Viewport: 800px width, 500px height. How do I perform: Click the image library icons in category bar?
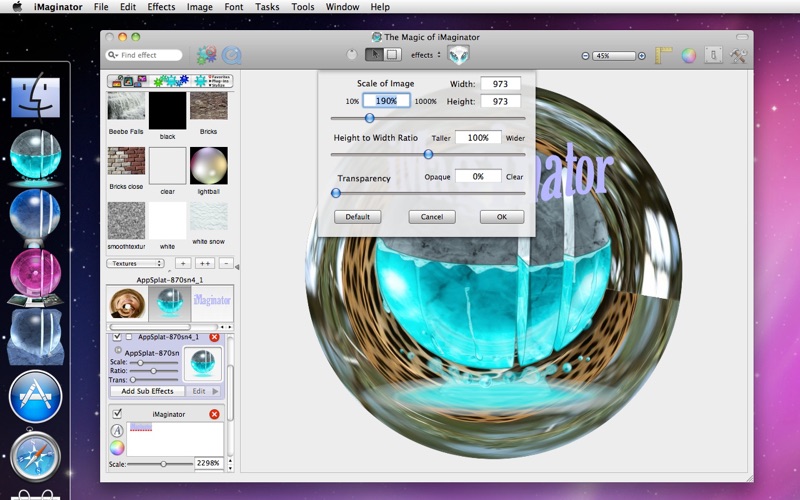click(129, 81)
